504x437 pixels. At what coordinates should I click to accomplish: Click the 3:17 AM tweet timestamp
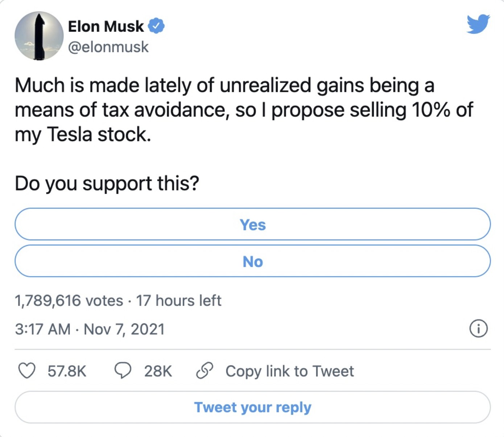tap(43, 329)
